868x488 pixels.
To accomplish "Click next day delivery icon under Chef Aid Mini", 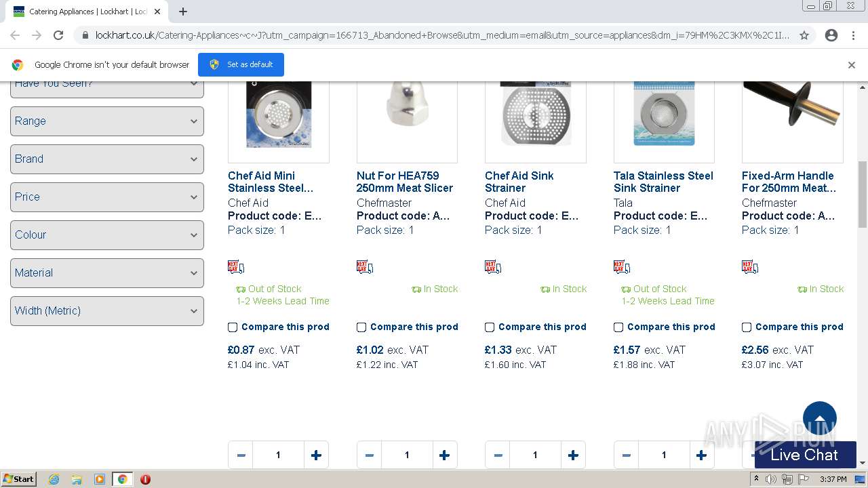I will 235,267.
